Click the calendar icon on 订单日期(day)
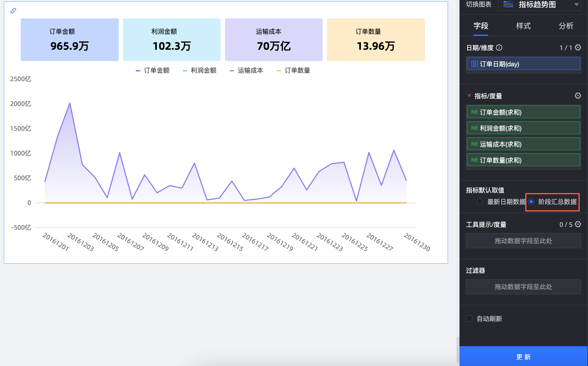The width and height of the screenshot is (588, 366). click(474, 64)
